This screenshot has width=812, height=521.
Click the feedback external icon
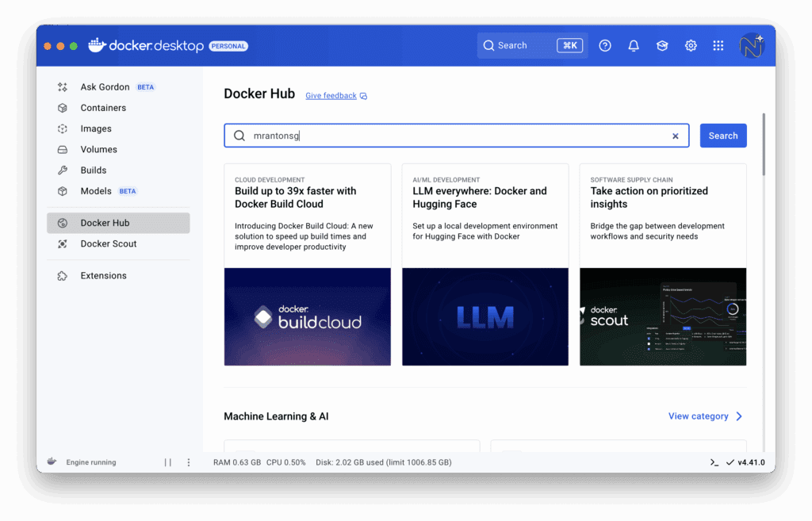pos(363,96)
